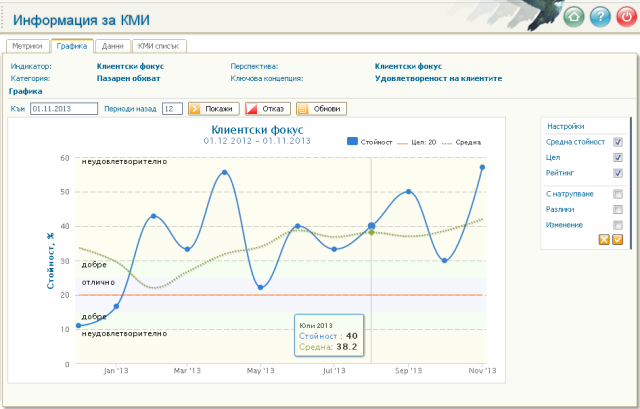
Task: Click the Обнови button
Action: 321,109
